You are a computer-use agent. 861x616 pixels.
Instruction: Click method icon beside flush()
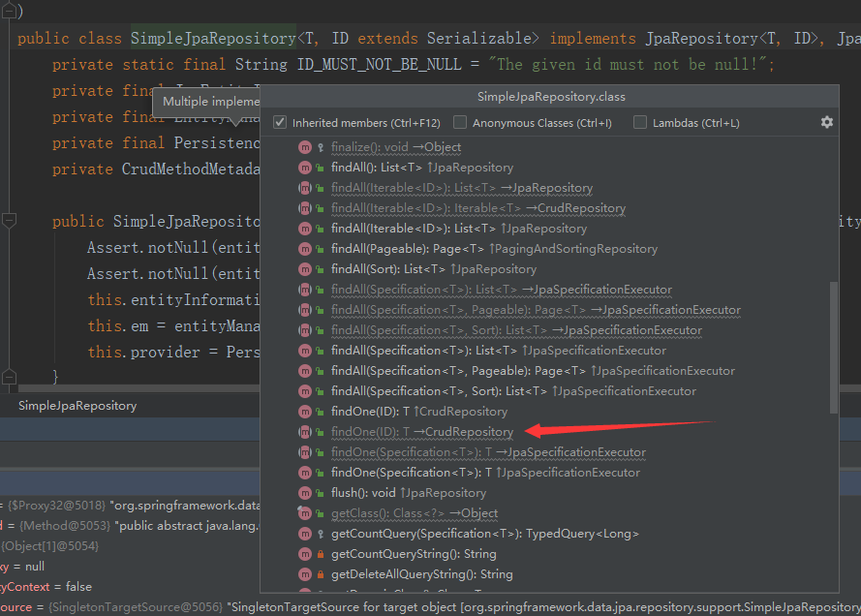click(305, 492)
